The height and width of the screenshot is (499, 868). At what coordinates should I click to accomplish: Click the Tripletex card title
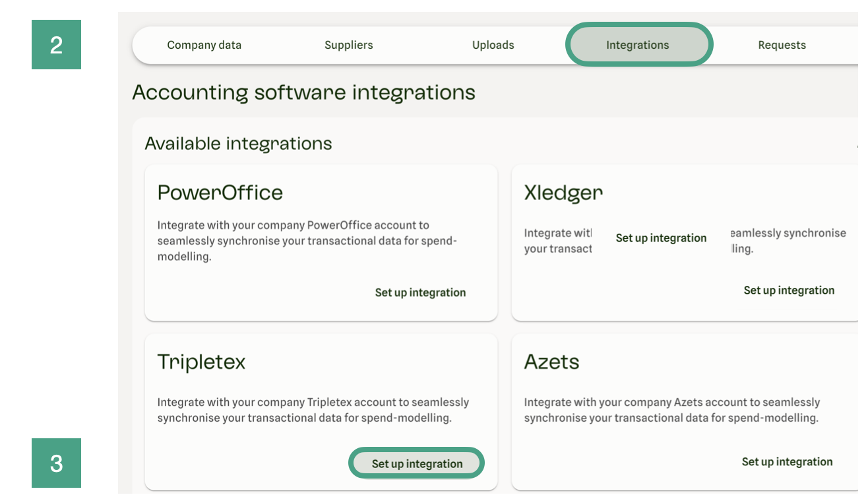pos(201,362)
